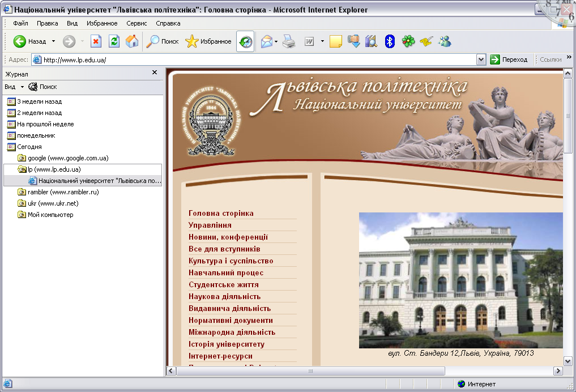Open the Управління link
Image resolution: width=576 pixels, height=392 pixels.
(210, 225)
